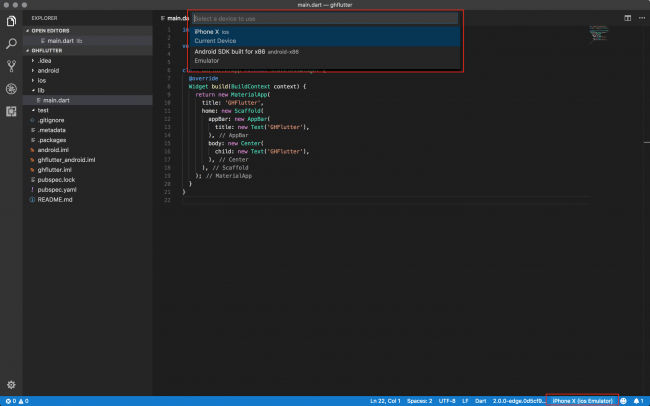The height and width of the screenshot is (406, 650).
Task: Click the Select a device input field
Action: 324,18
